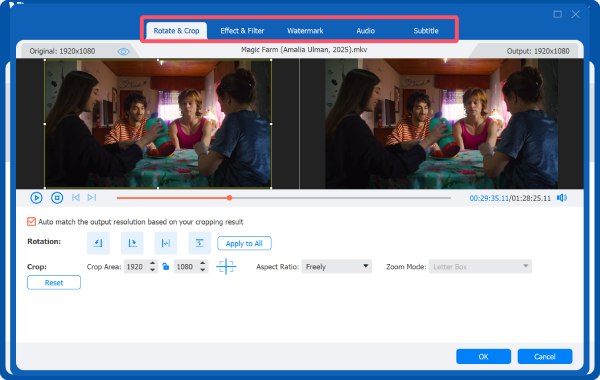This screenshot has height=380, width=600.
Task: Cancel the editing dialog
Action: [x=545, y=356]
